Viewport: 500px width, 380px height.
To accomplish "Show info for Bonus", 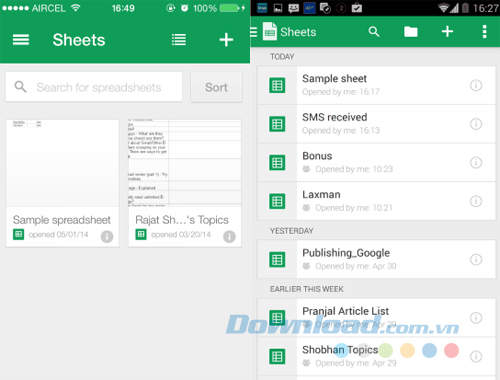I will [x=476, y=163].
